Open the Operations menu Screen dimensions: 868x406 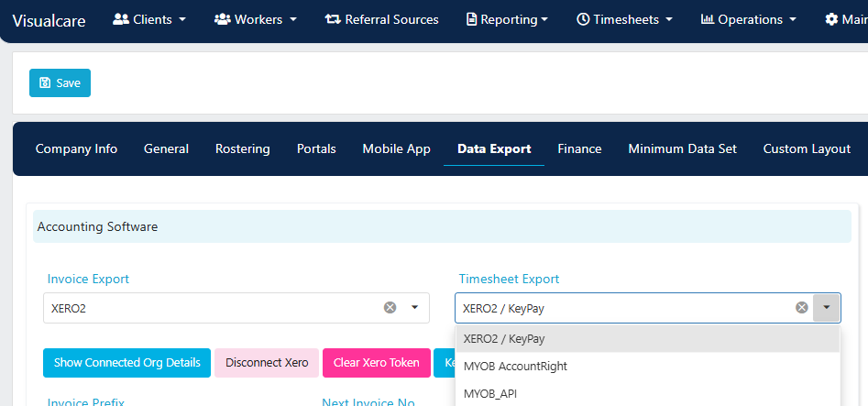(x=749, y=19)
